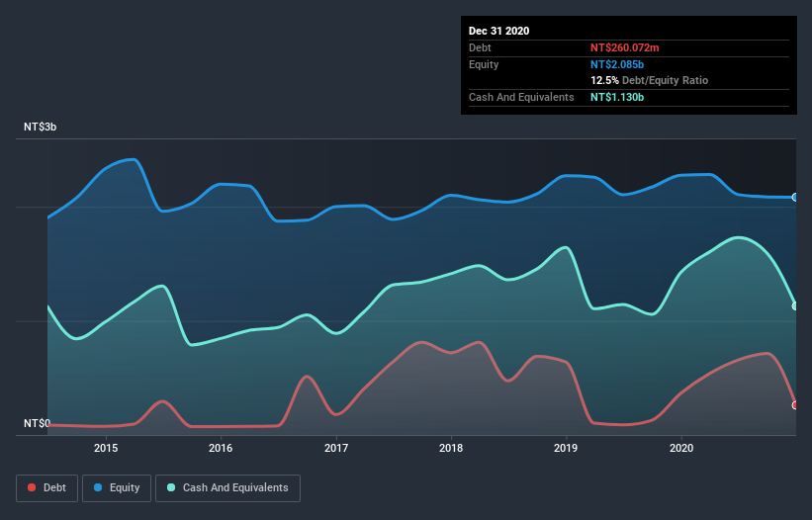Click the Equity label in the tooltip
812x520 pixels.
(x=484, y=64)
